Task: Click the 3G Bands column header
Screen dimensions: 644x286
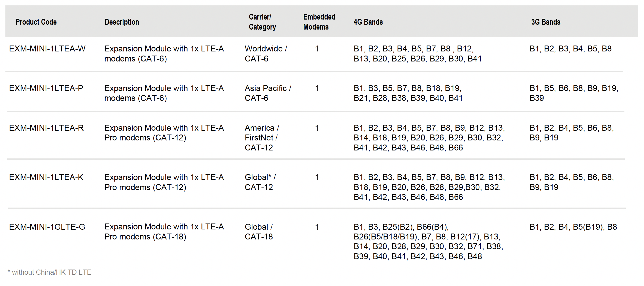Action: click(546, 22)
